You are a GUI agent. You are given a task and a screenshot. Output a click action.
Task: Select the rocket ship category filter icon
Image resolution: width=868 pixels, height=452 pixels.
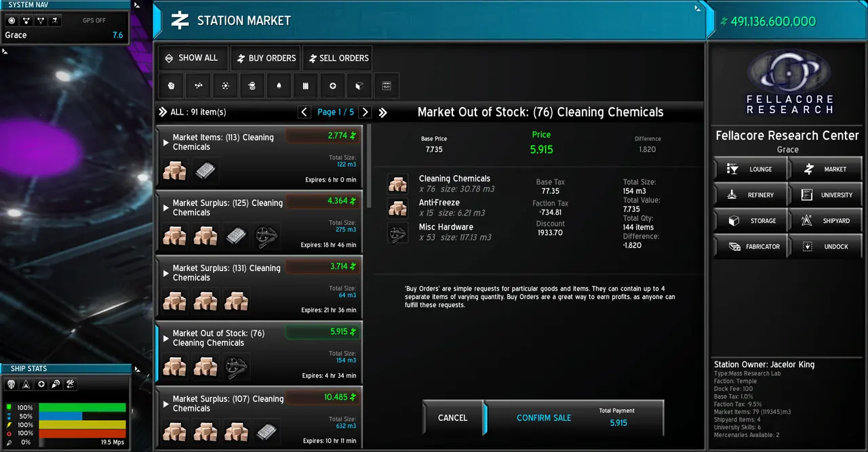coord(279,86)
